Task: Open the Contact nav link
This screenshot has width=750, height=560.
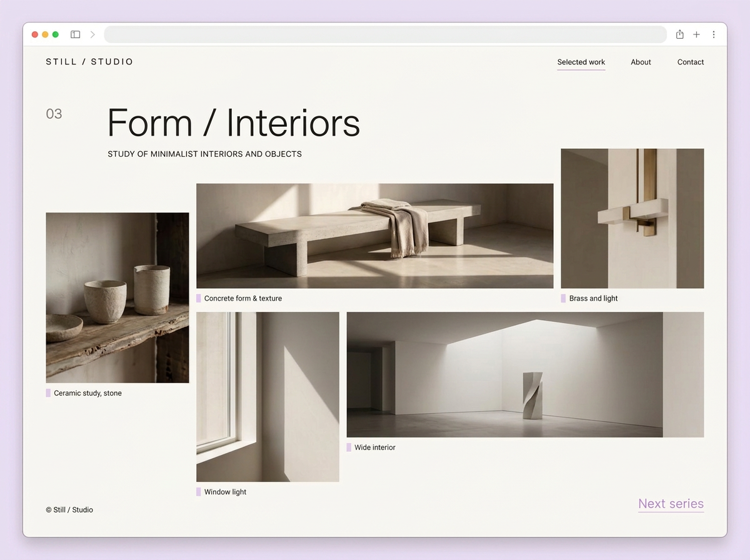Action: click(x=691, y=62)
